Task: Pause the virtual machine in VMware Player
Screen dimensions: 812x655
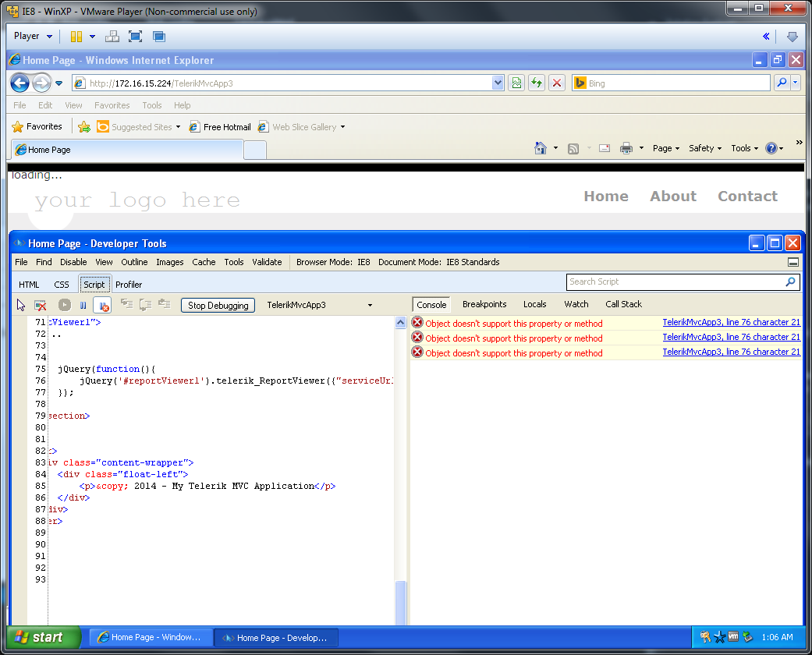Action: 76,36
